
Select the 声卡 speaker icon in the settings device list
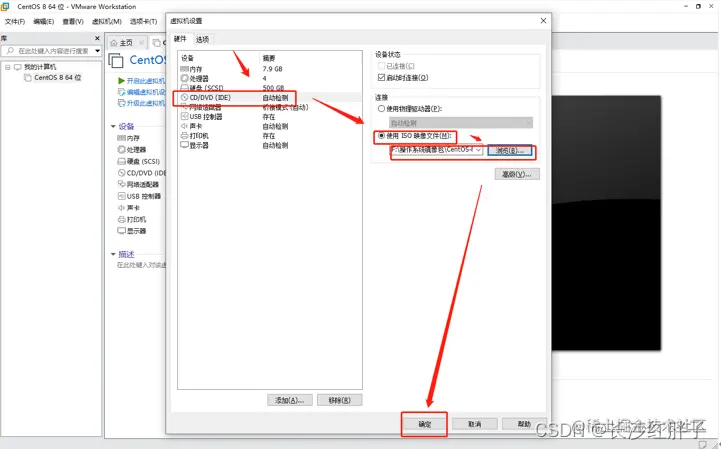pos(184,126)
